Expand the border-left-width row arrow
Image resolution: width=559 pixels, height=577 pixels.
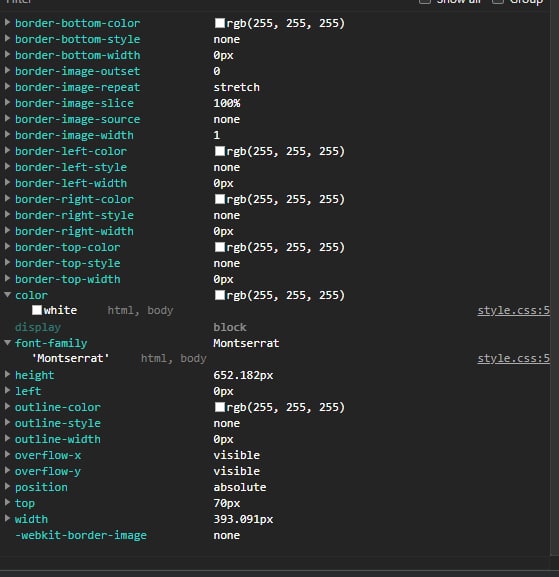pos(7,183)
